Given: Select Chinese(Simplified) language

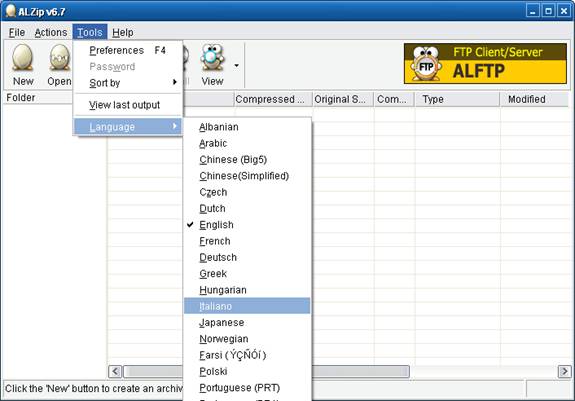Looking at the screenshot, I should click(247, 176).
